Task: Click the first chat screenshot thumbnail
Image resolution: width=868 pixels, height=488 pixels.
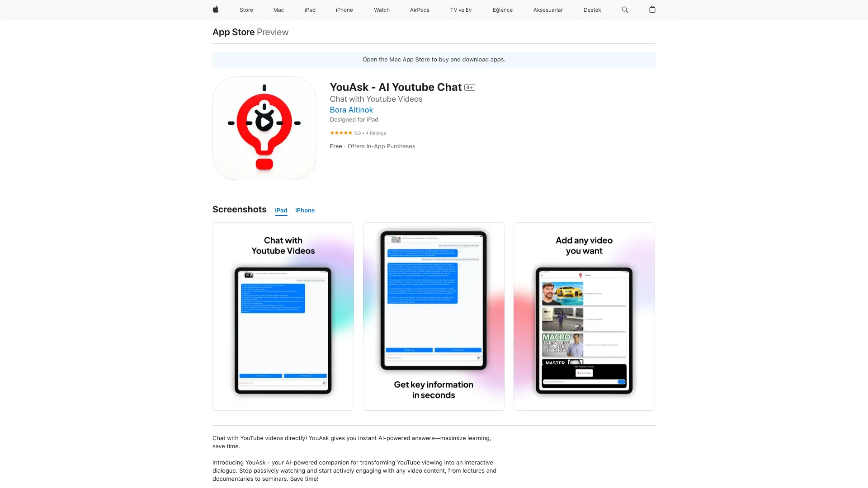Action: pyautogui.click(x=283, y=316)
